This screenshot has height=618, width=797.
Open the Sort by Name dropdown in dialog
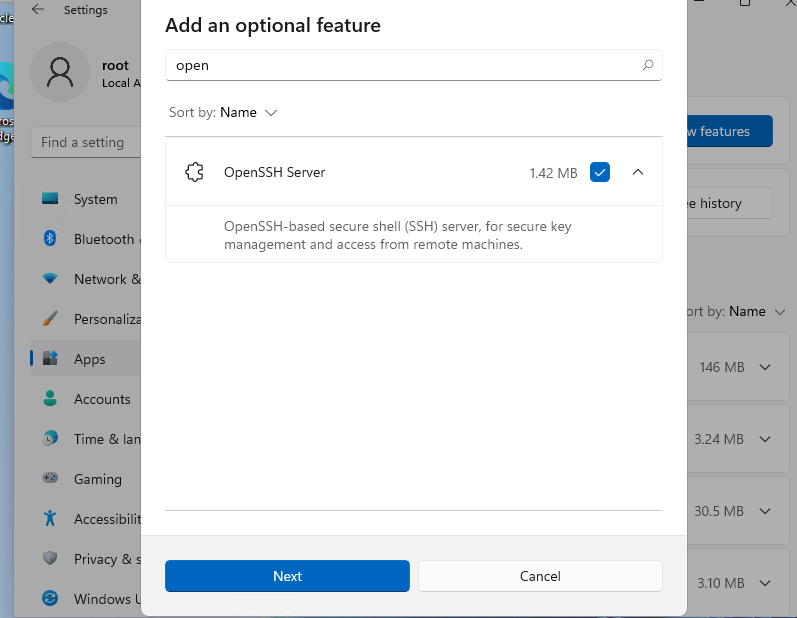tap(223, 112)
